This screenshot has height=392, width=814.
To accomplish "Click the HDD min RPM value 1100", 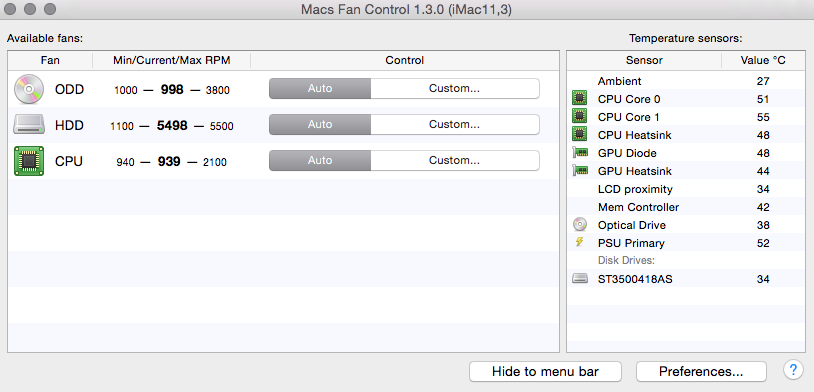I will coord(122,126).
